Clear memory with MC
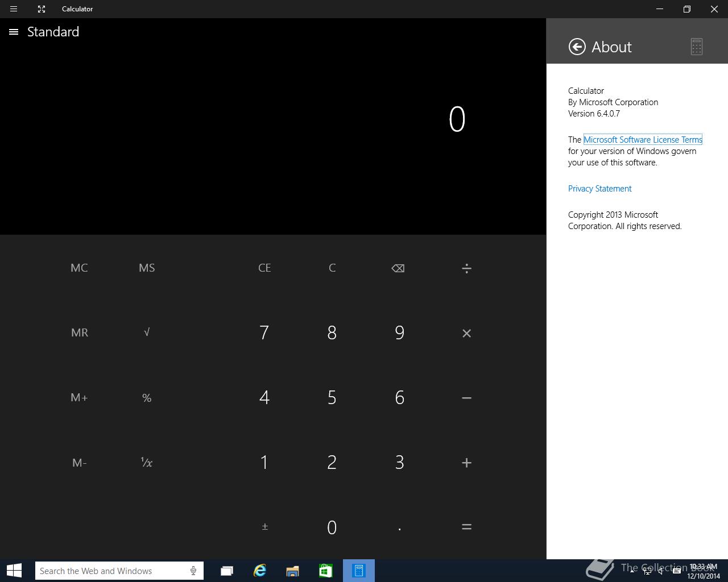The width and height of the screenshot is (728, 582). pos(79,268)
